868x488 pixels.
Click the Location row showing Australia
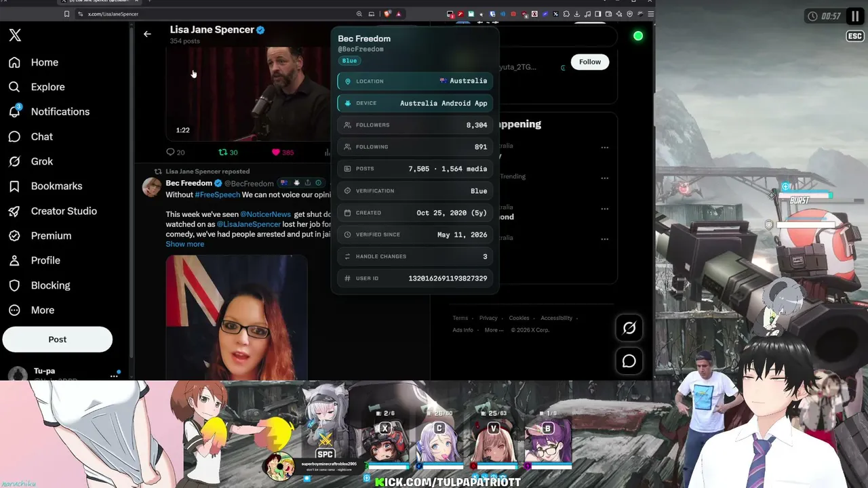point(415,81)
